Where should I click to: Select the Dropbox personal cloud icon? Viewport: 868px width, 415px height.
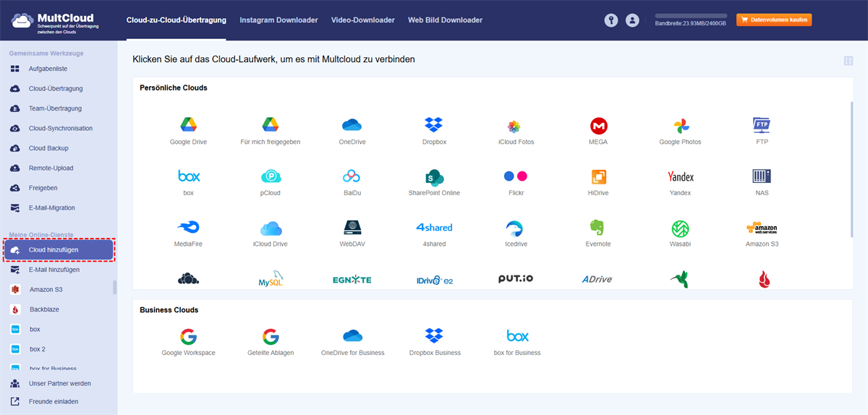click(x=434, y=125)
